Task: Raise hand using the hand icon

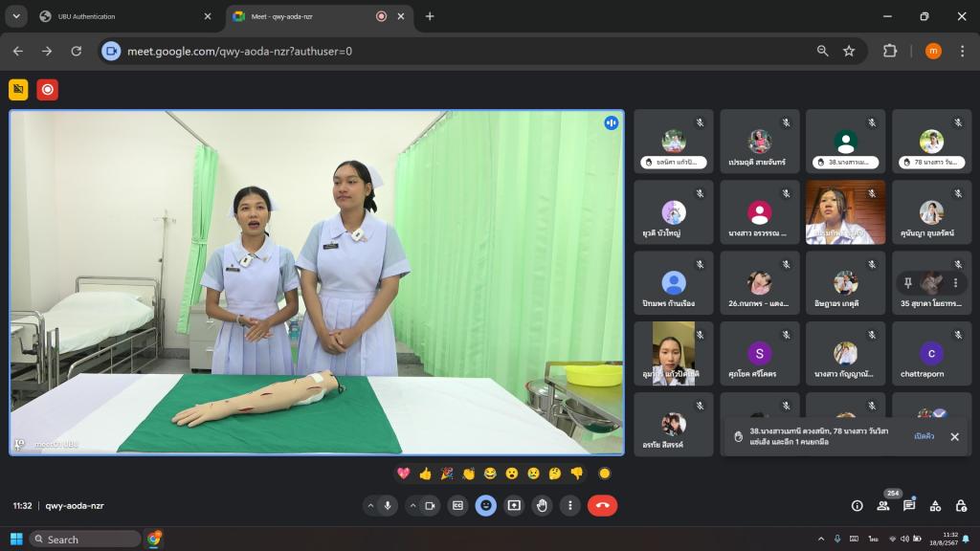Action: click(542, 505)
